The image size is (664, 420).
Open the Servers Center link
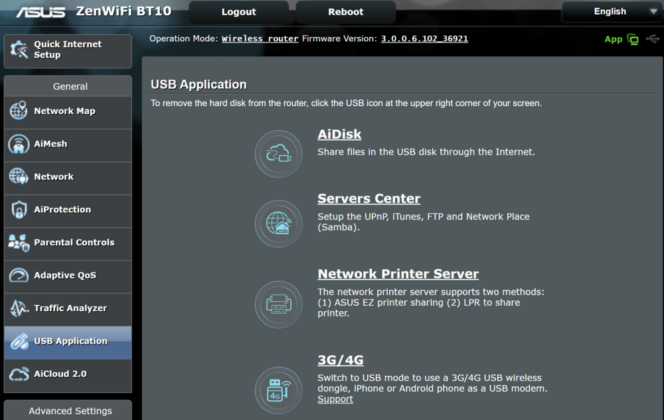(369, 199)
